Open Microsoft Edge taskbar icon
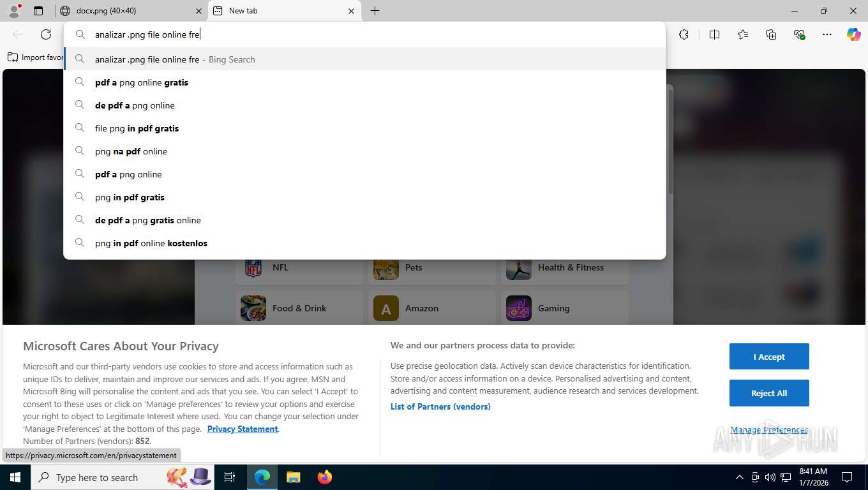Image resolution: width=868 pixels, height=490 pixels. tap(262, 477)
